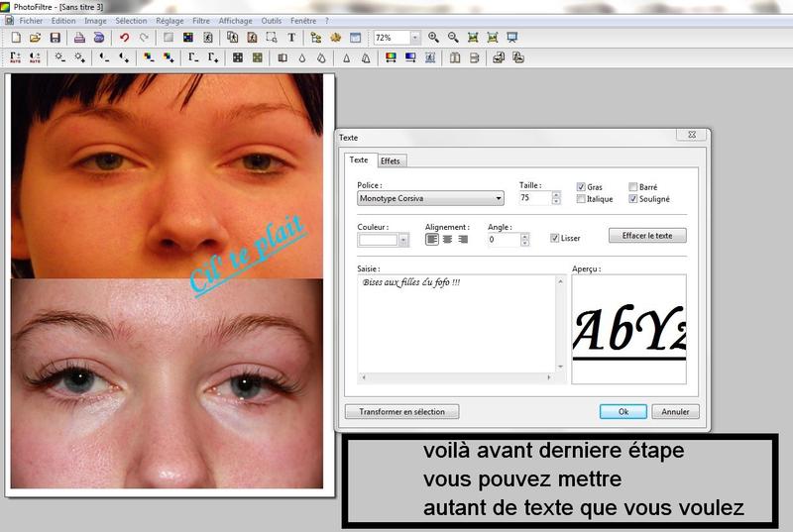The image size is (793, 532).
Task: Select the Text tool in the toolbar
Action: [291, 38]
